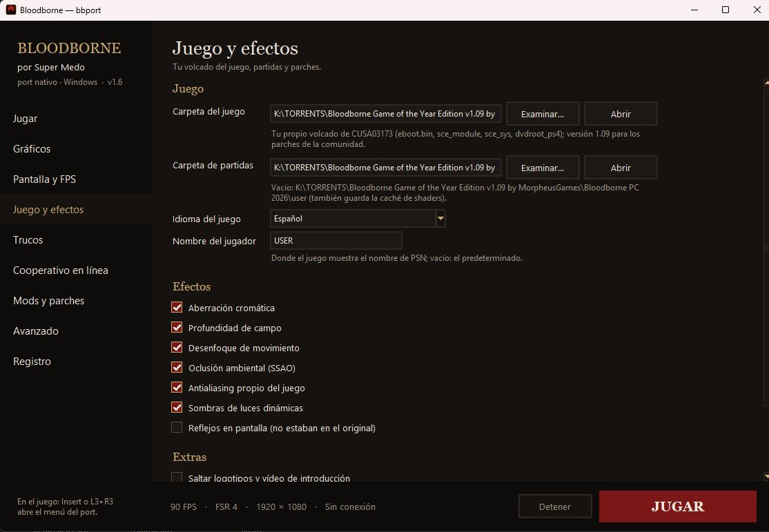
Task: Select Juego y efectos in sidebar
Action: click(76, 210)
